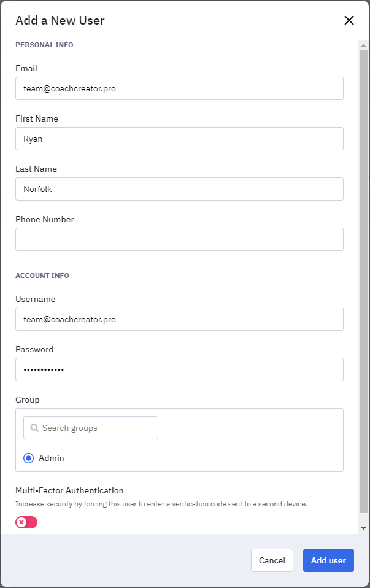Screen dimensions: 370x588
Task: Close the Add a New User dialog
Action: tap(349, 20)
